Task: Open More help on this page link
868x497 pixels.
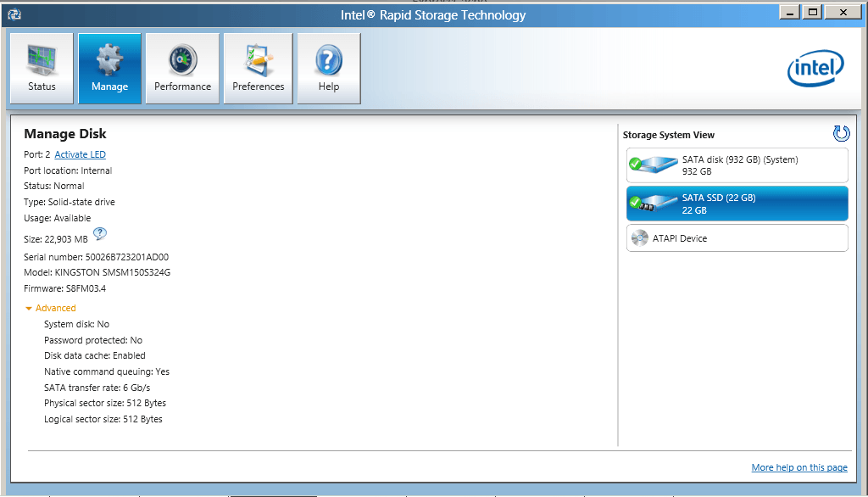Action: click(x=799, y=467)
